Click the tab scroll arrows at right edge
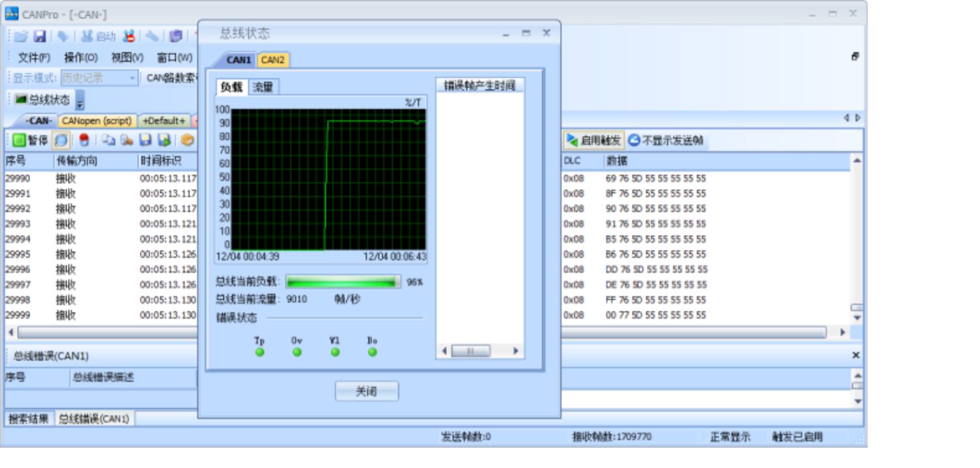Image resolution: width=980 pixels, height=468 pixels. 852,118
